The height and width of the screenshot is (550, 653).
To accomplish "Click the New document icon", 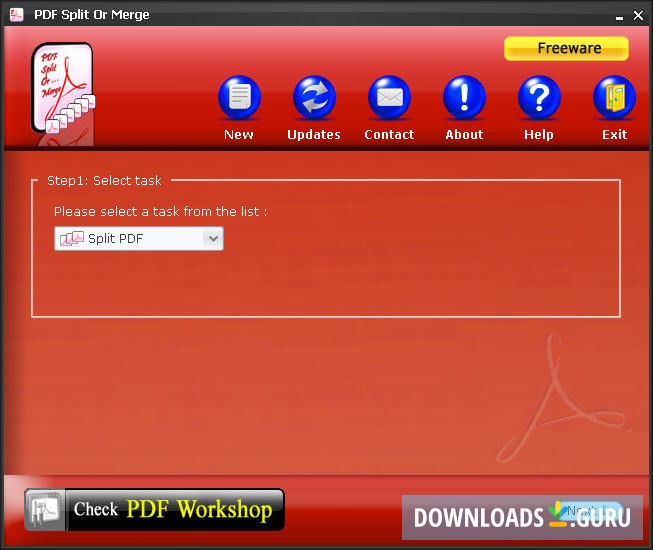I will pyautogui.click(x=239, y=97).
